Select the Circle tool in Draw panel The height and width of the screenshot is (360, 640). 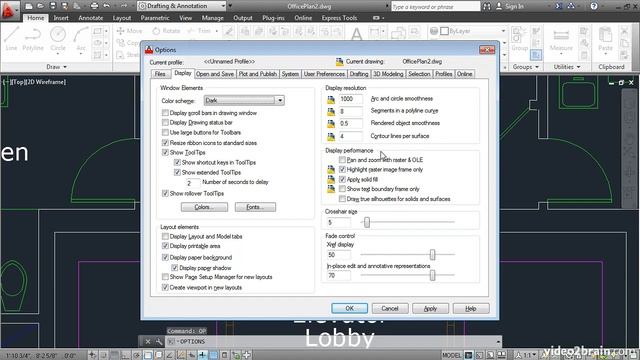tap(58, 38)
